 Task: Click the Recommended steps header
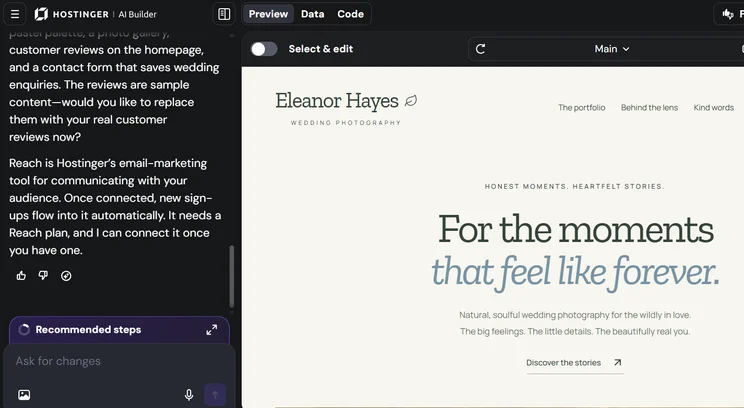(x=88, y=330)
